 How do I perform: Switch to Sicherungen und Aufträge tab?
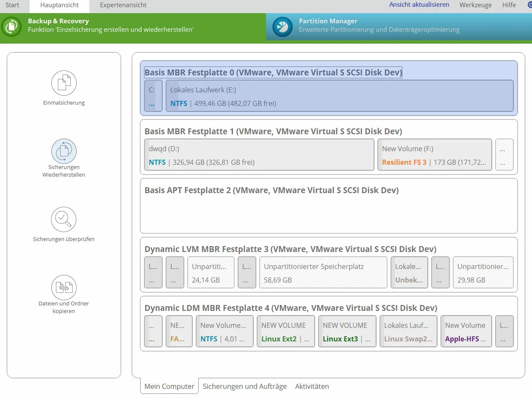click(x=245, y=386)
